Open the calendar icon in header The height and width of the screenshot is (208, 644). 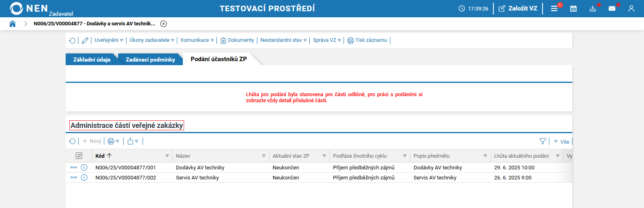tap(574, 8)
